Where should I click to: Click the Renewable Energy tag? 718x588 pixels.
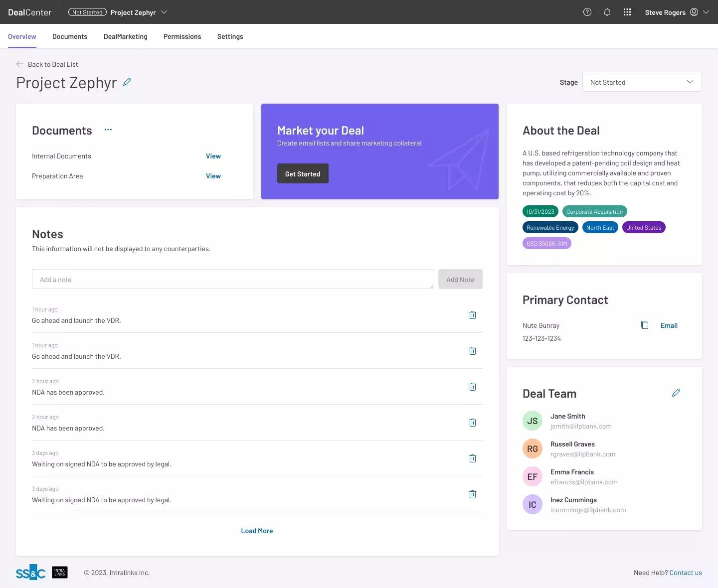coord(550,228)
